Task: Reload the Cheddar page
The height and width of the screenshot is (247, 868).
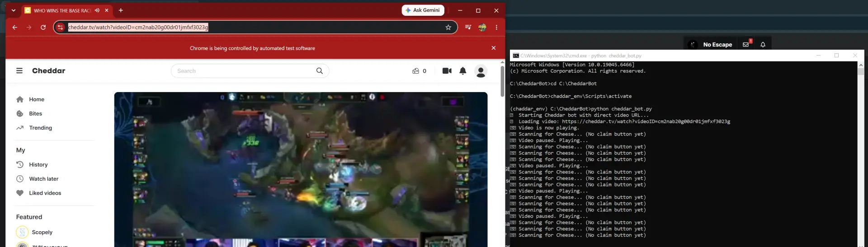Action: click(43, 28)
